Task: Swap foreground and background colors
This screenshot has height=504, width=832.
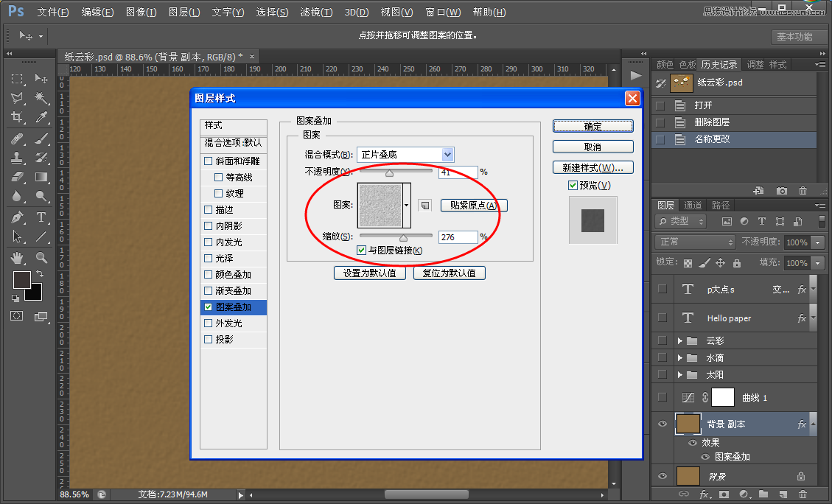Action: pyautogui.click(x=39, y=274)
